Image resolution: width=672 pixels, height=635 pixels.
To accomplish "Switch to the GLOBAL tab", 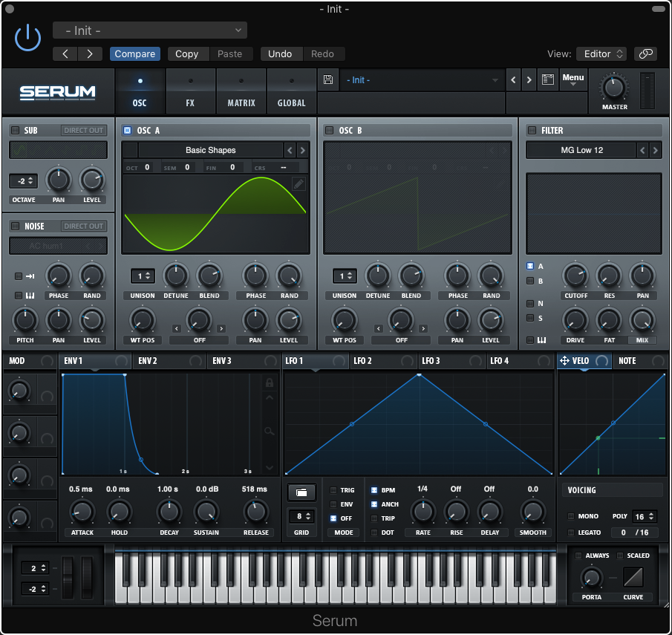I will [x=291, y=92].
